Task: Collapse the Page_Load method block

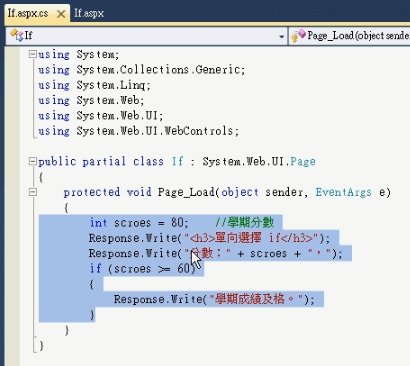Action: 32,192
